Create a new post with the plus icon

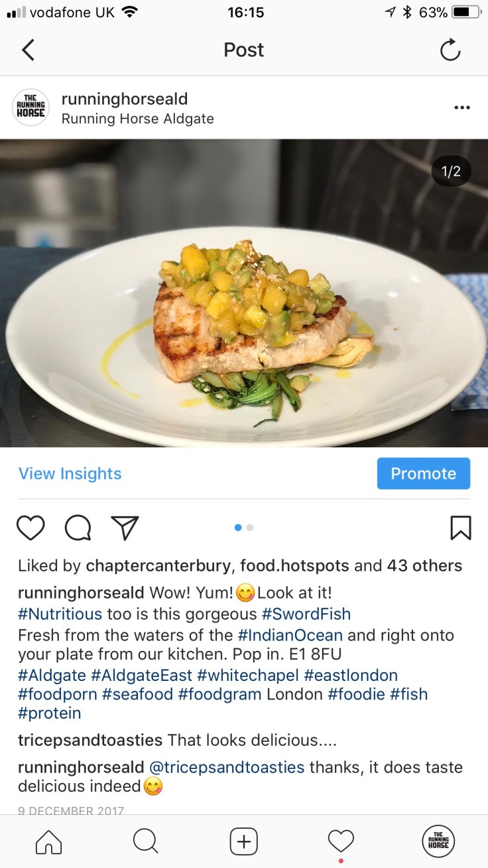[x=243, y=841]
